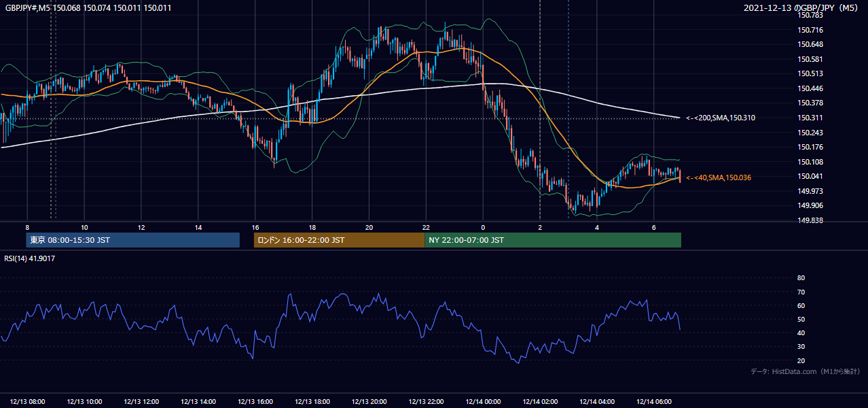Click hour label 0 under price chart
This screenshot has width=868, height=408.
[x=483, y=227]
